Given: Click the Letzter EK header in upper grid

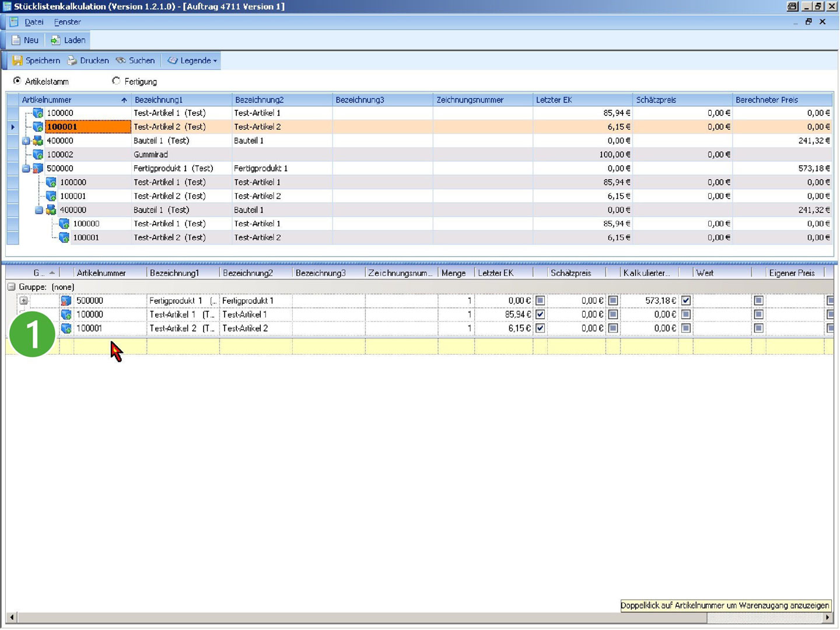Looking at the screenshot, I should [x=582, y=100].
